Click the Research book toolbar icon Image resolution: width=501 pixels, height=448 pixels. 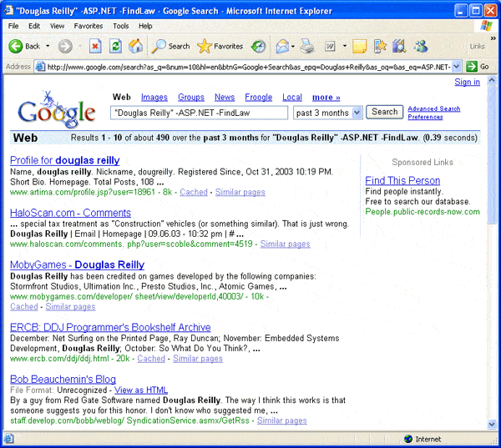coord(399,47)
